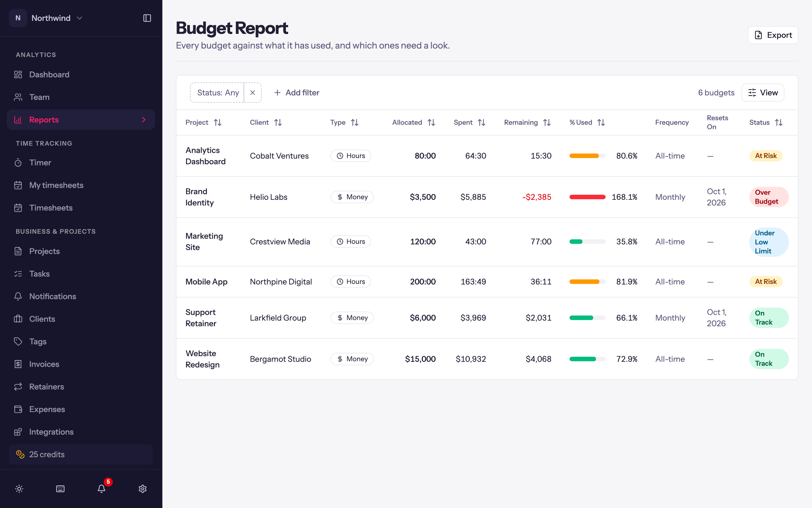Image resolution: width=812 pixels, height=508 pixels.
Task: Sort by Status column
Action: [766, 123]
